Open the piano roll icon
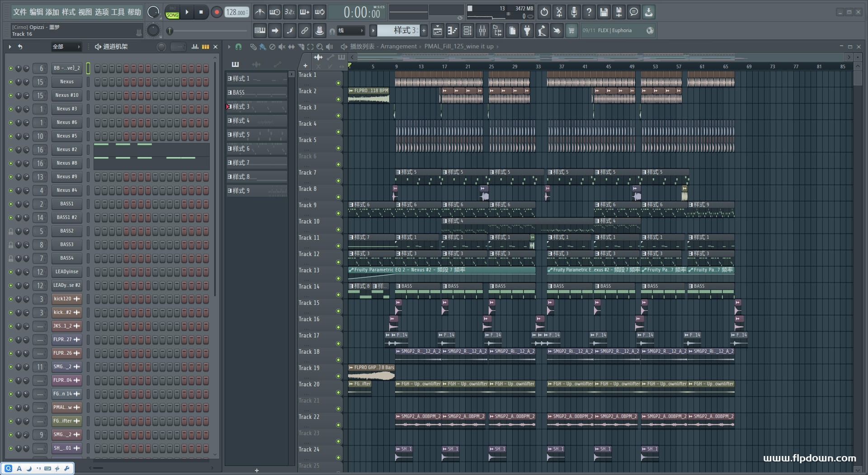The image size is (868, 475). [452, 31]
